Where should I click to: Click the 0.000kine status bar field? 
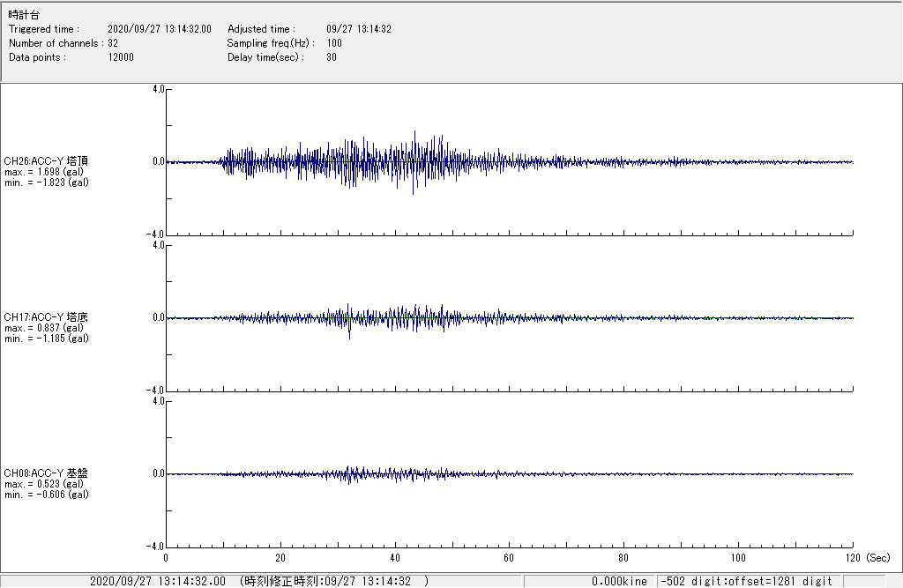point(620,581)
